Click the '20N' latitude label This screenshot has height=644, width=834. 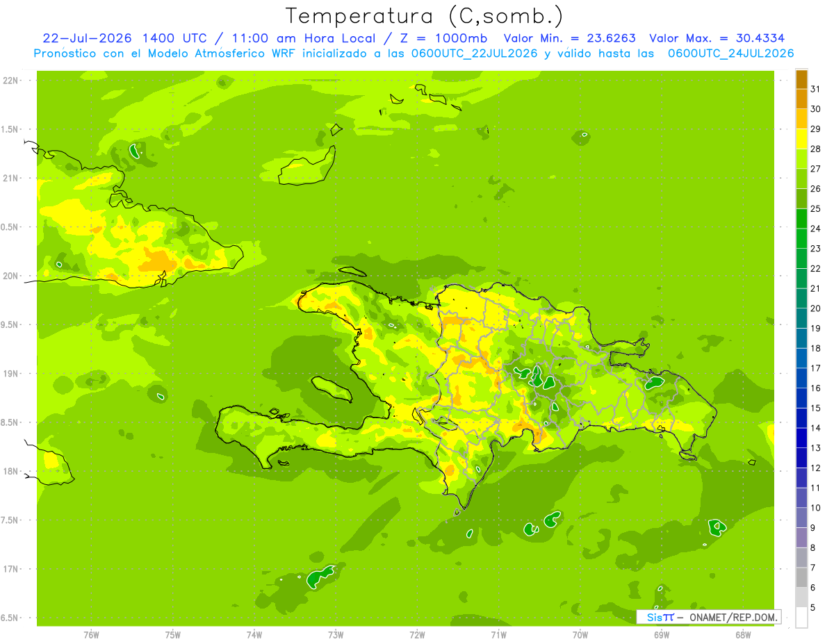click(x=12, y=276)
